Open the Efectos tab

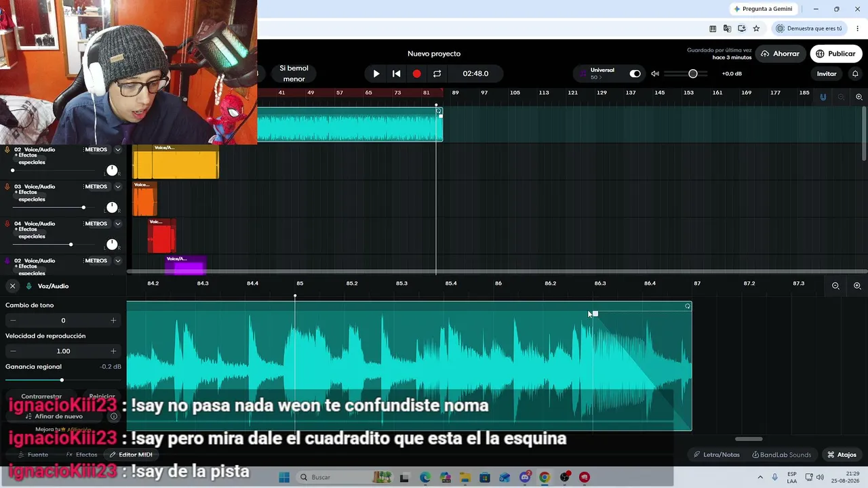point(81,455)
